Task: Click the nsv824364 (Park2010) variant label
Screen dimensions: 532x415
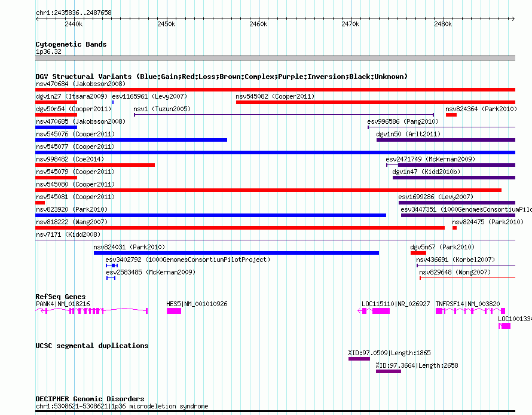Action: [481, 109]
